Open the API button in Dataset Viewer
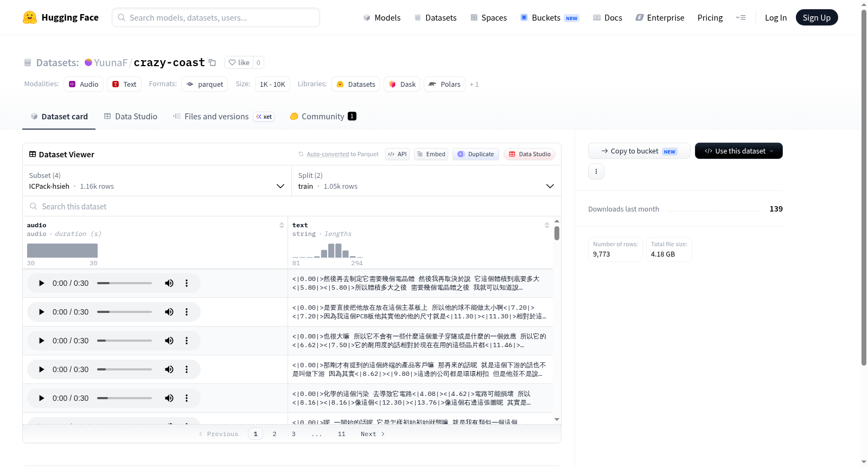868x467 pixels. [x=397, y=154]
